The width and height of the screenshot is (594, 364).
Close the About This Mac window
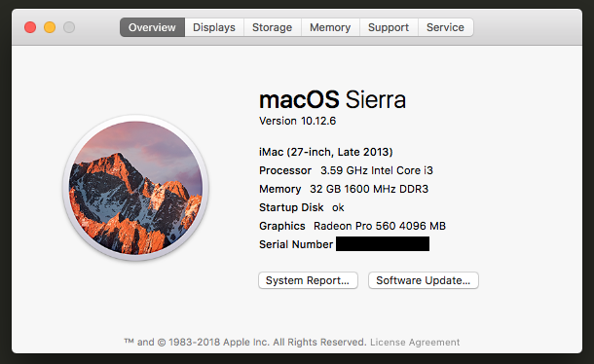click(30, 27)
